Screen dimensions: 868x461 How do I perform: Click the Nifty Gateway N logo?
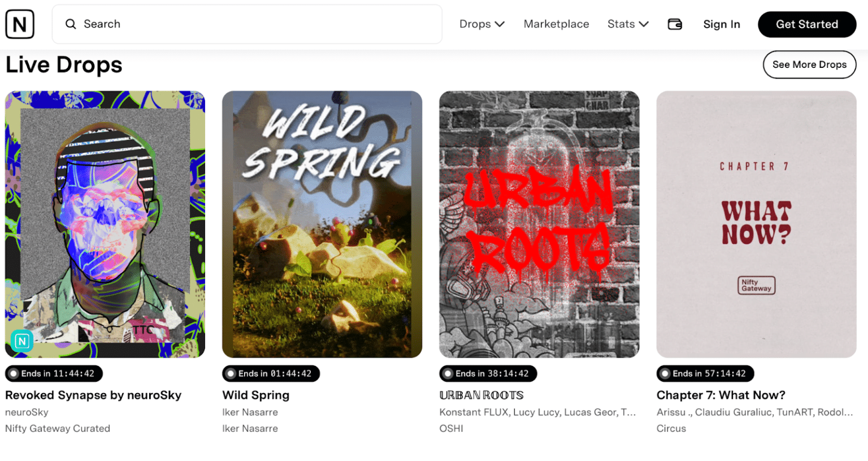20,24
